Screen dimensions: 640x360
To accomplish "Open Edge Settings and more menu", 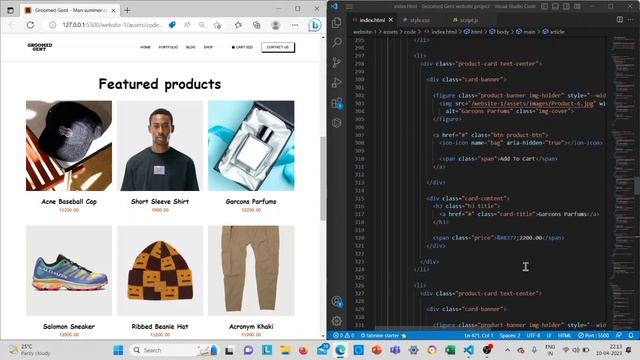I will click(295, 25).
